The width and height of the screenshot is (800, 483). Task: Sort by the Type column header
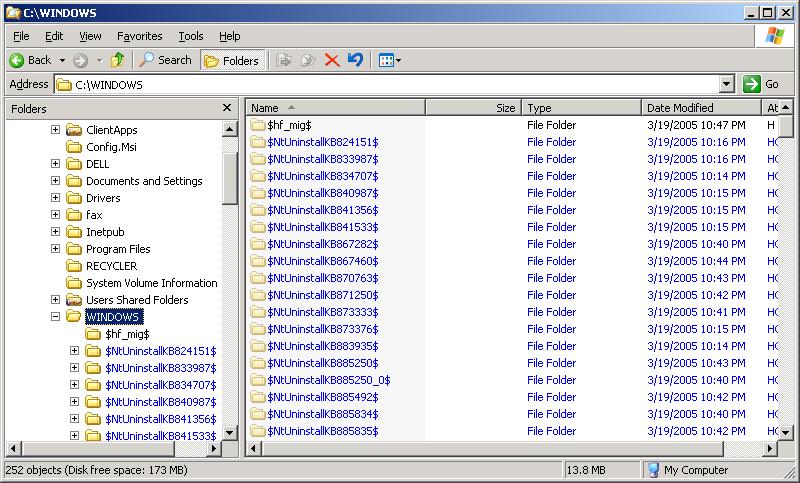(x=581, y=108)
